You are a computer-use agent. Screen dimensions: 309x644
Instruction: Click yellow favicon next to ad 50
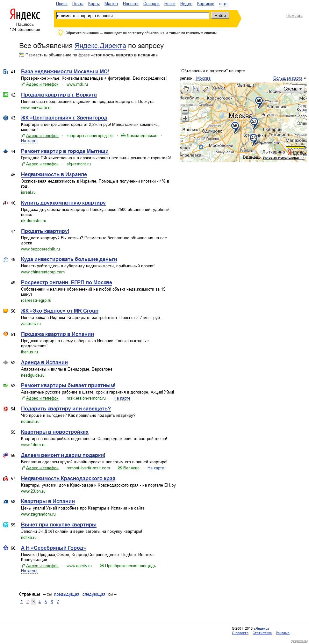point(5,311)
